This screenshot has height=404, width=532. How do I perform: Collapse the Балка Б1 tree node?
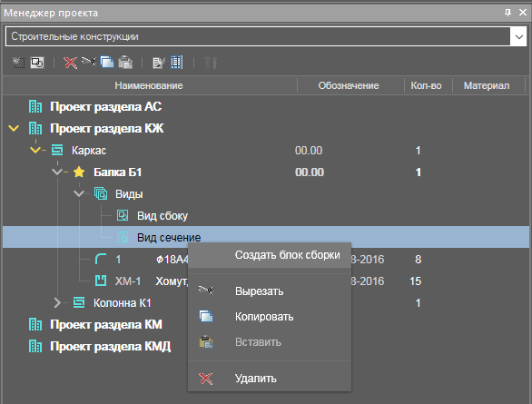tap(57, 172)
